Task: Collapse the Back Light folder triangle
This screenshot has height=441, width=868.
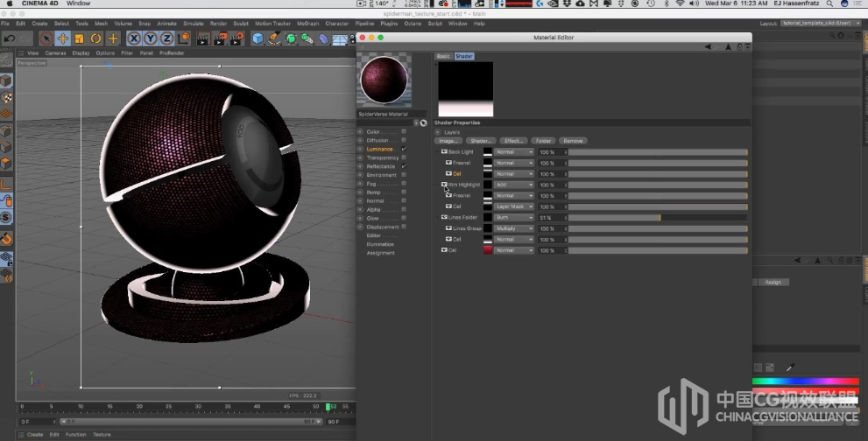Action: [438, 151]
